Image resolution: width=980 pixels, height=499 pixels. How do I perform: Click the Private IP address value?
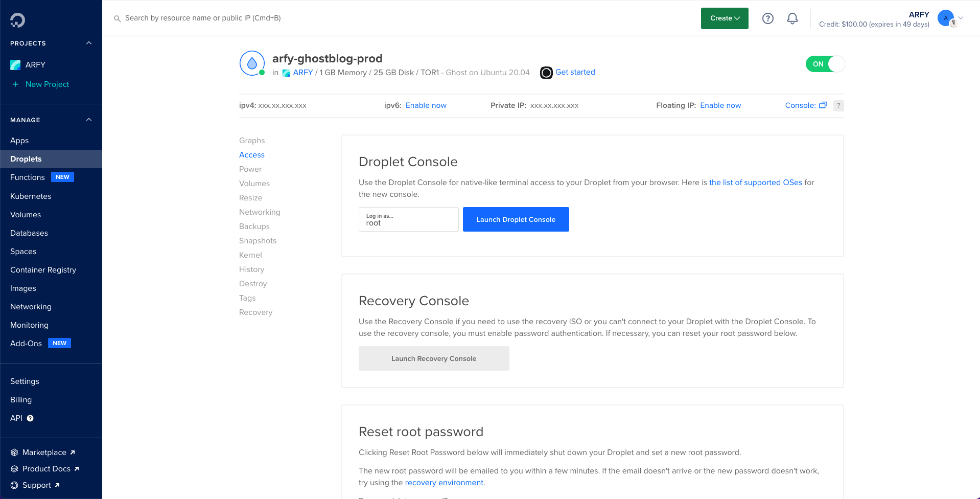pos(554,106)
